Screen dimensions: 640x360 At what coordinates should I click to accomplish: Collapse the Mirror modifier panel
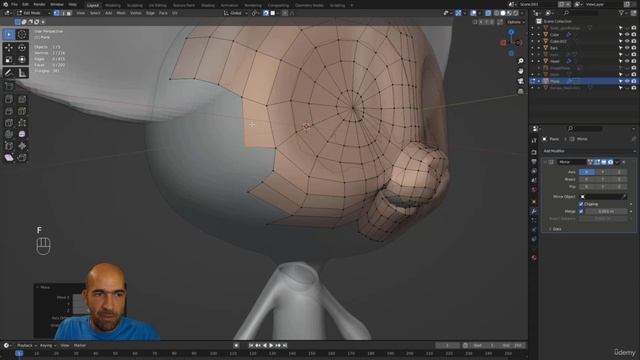(x=545, y=162)
